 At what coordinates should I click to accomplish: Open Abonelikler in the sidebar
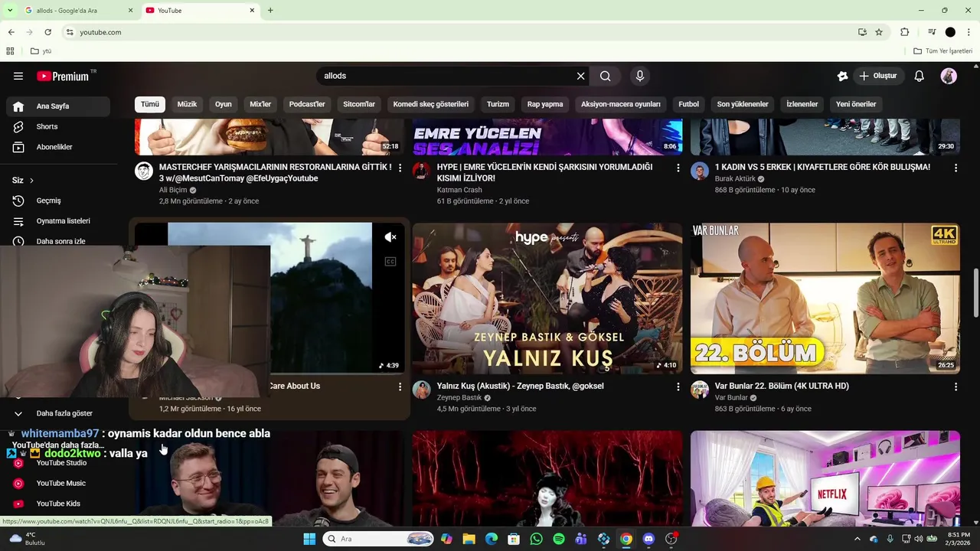pos(58,147)
